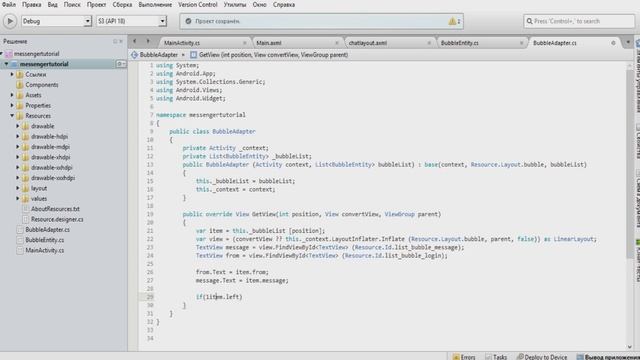640x360 pixels.
Task: Close the Main.axml tab
Action: point(337,43)
